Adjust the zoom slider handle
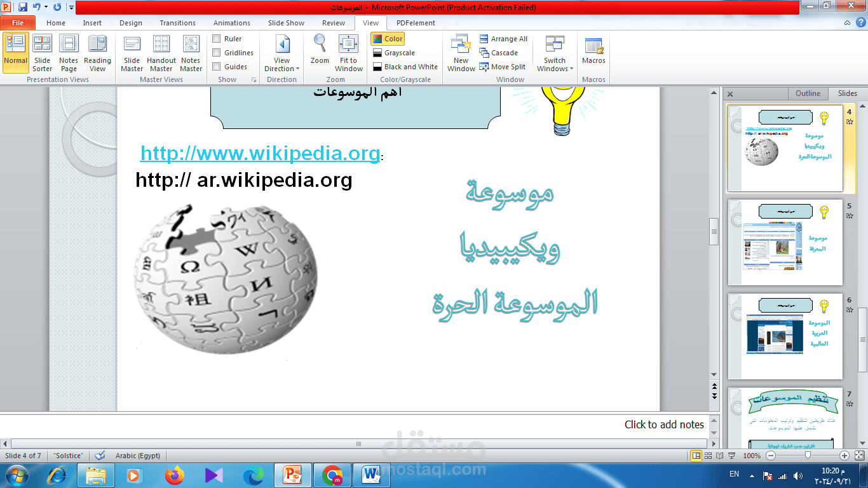Screen dimensions: 868x488 pyautogui.click(x=808, y=456)
